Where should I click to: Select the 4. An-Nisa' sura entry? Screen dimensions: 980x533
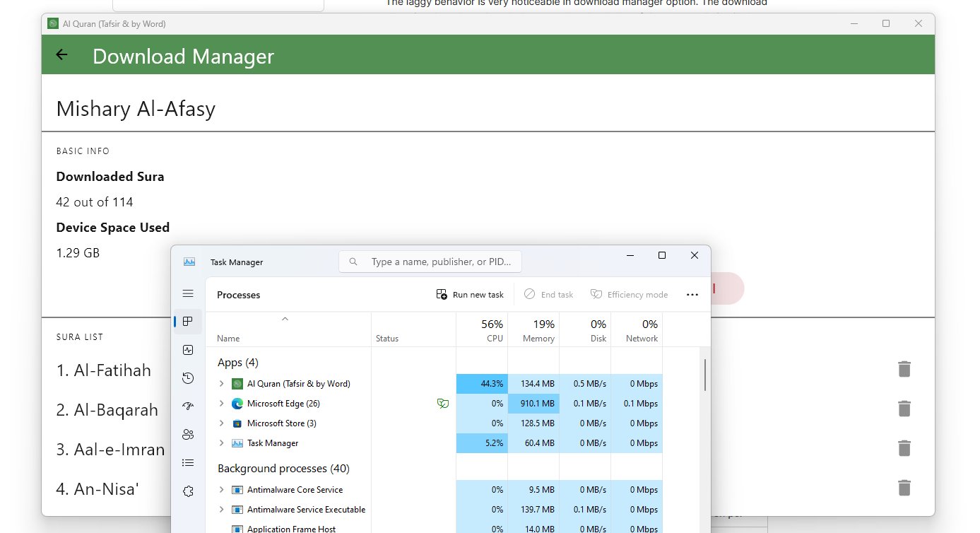[98, 488]
